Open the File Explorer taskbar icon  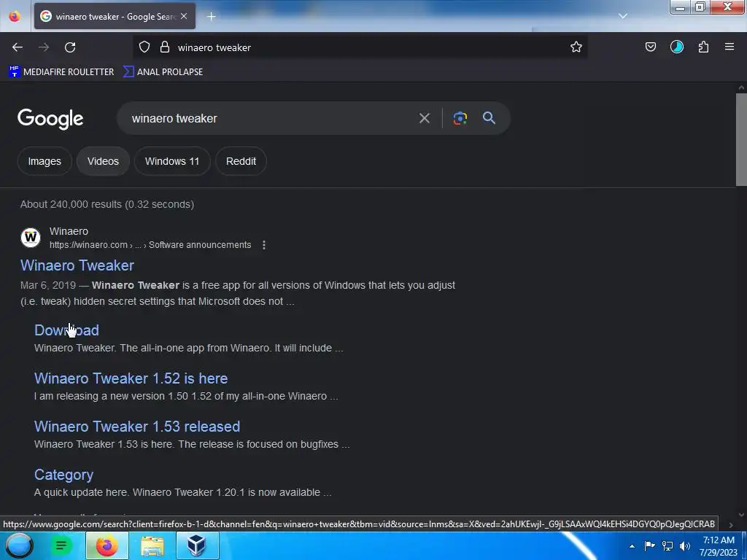pyautogui.click(x=152, y=545)
